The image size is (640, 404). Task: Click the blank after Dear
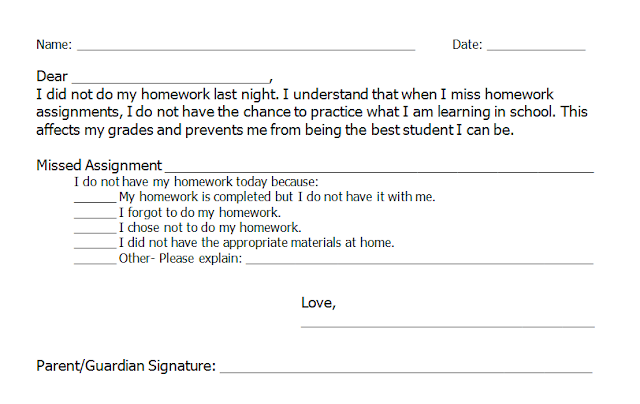(x=171, y=79)
